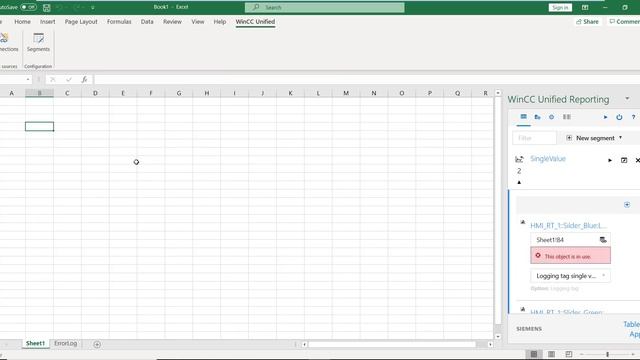Toggle the AutoSave switch
The width and height of the screenshot is (640, 360).
pos(29,7)
